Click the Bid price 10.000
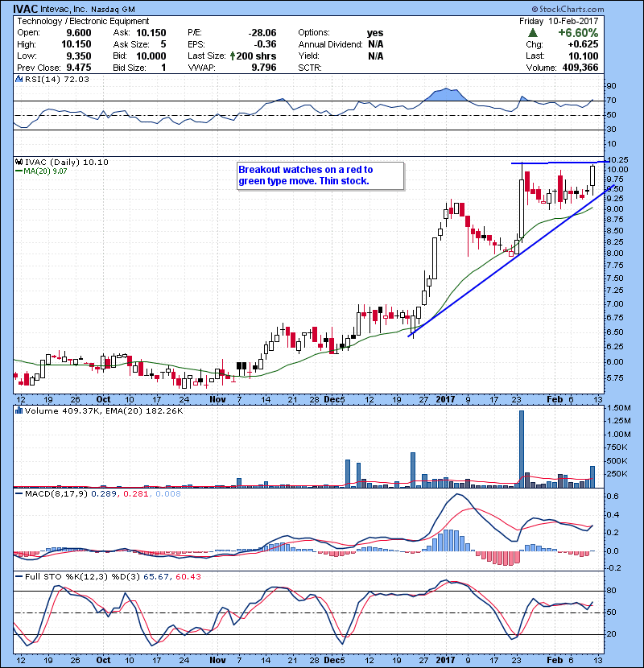This screenshot has width=644, height=668. coord(151,56)
